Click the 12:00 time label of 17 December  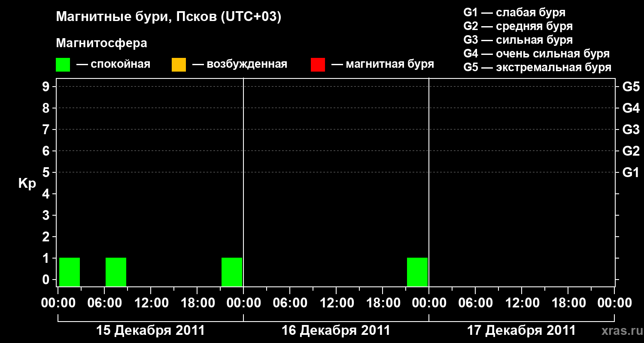[x=522, y=303]
